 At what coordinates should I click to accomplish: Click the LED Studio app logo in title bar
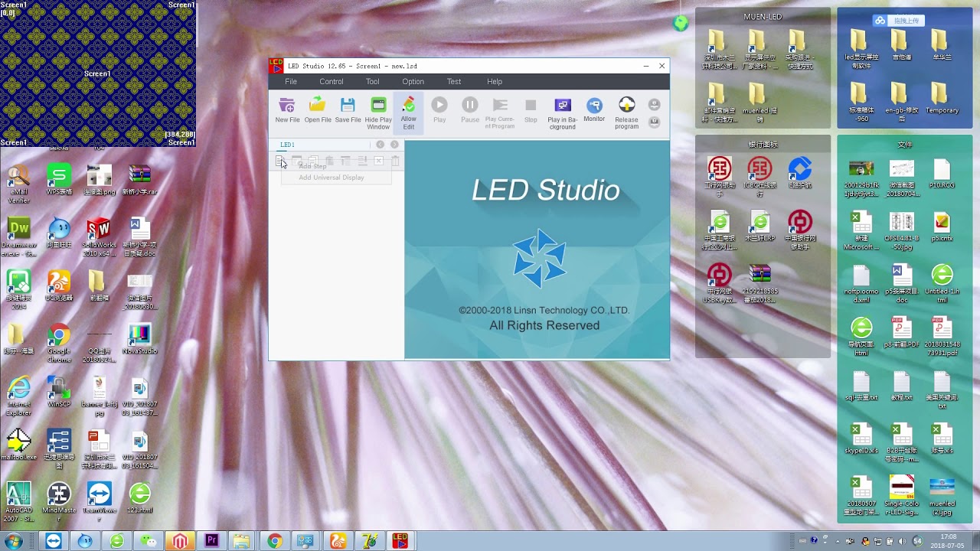pyautogui.click(x=276, y=66)
